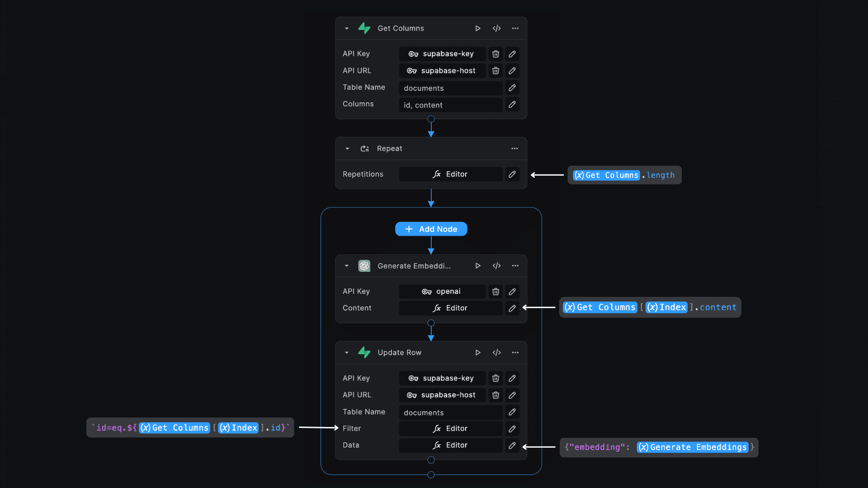Edit Repetitions value in Repeat node
This screenshot has height=488, width=868.
pyautogui.click(x=512, y=174)
